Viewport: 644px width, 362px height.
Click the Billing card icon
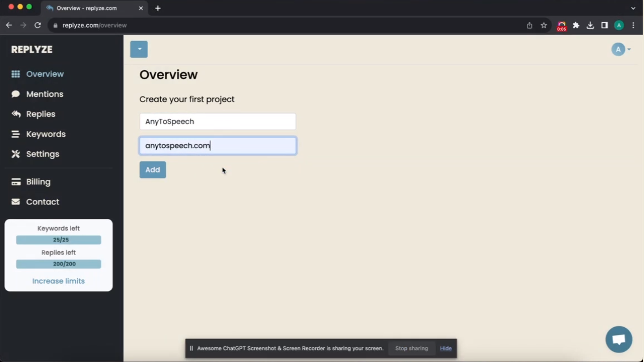coord(15,181)
